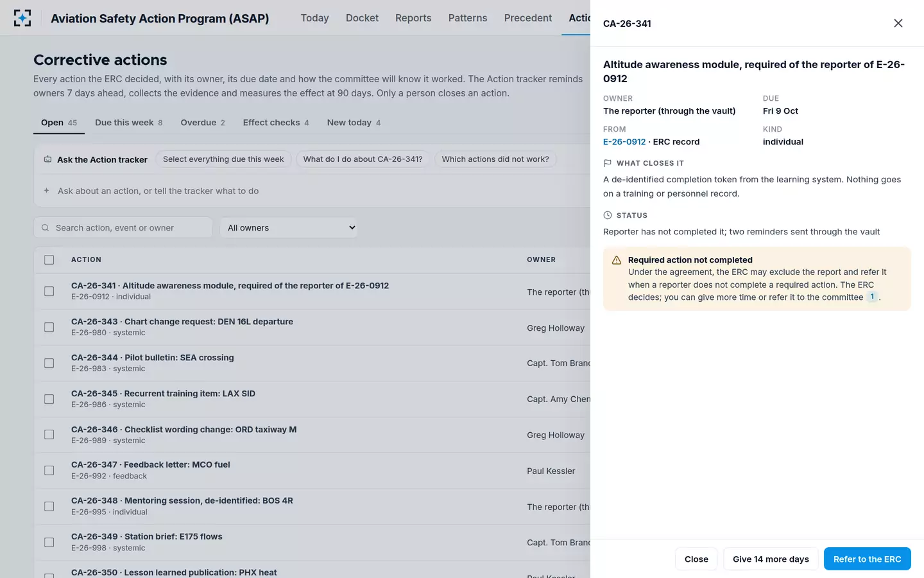Select the checkbox for CA-26-343 chart change request
The image size is (924, 578).
[x=49, y=328]
